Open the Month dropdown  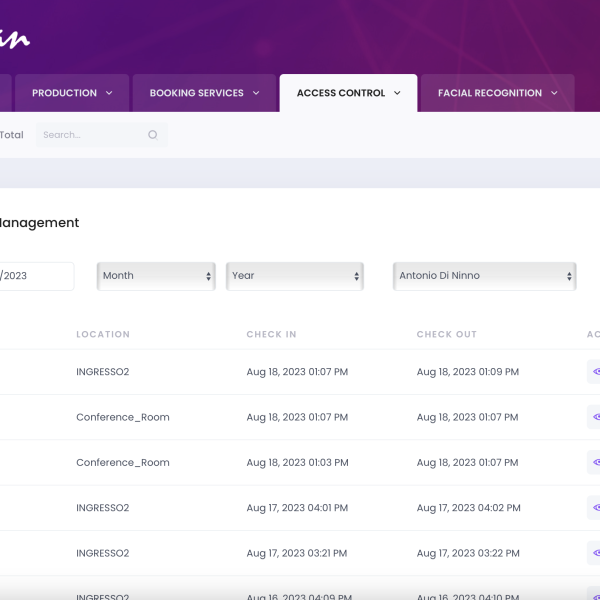point(156,276)
